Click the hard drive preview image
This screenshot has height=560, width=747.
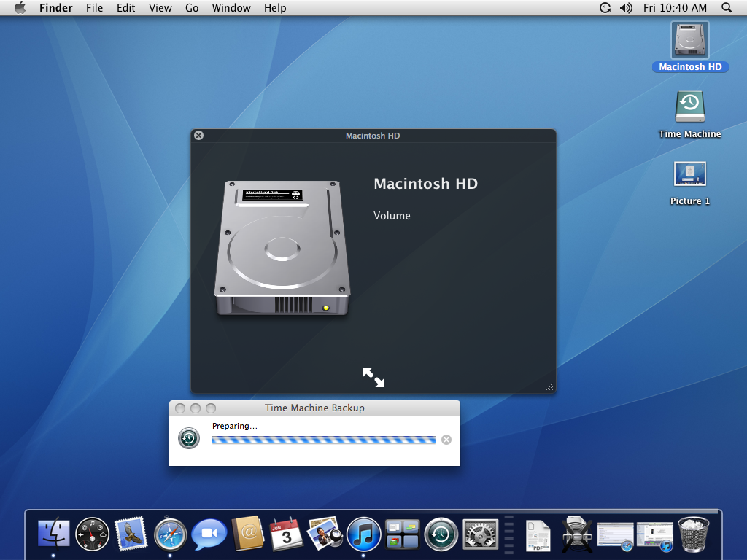click(x=282, y=248)
